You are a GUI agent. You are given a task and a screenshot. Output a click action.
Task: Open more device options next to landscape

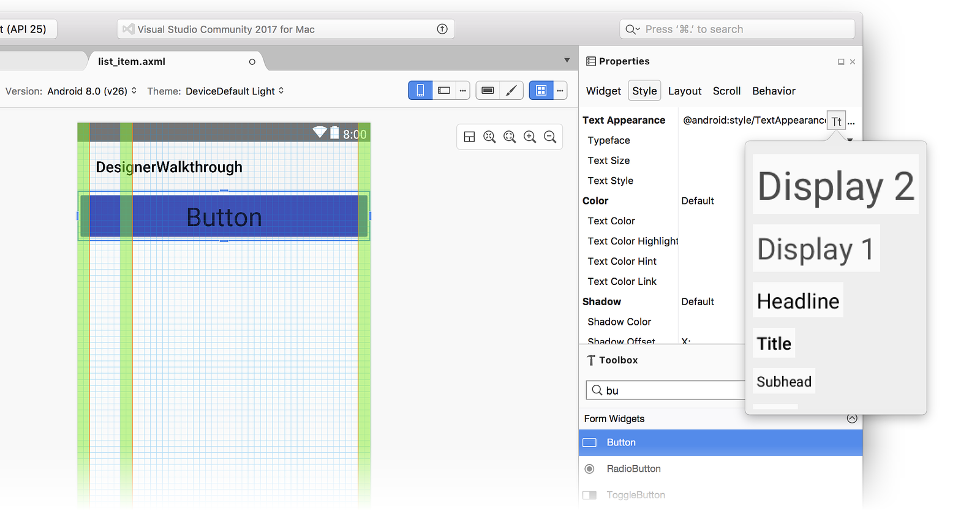click(x=463, y=91)
